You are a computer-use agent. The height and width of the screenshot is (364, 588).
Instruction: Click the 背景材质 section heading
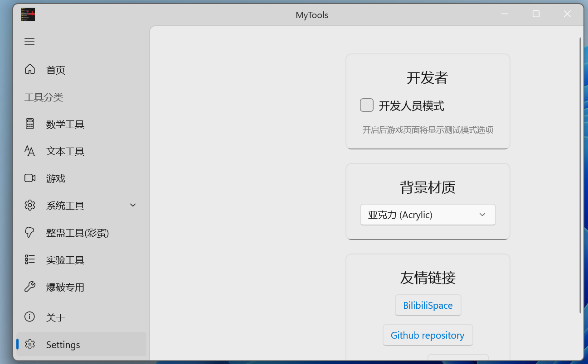pos(428,187)
